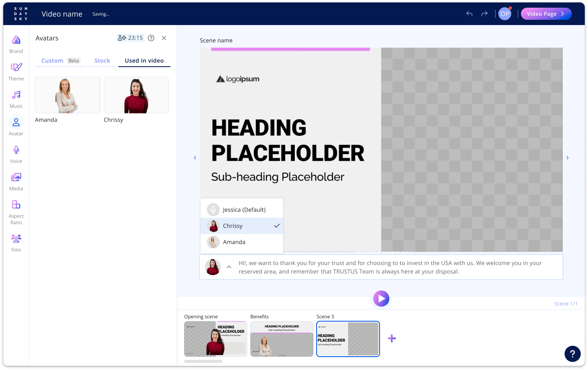Open Avatars help question mark
Screen dimensions: 588x370
point(151,38)
